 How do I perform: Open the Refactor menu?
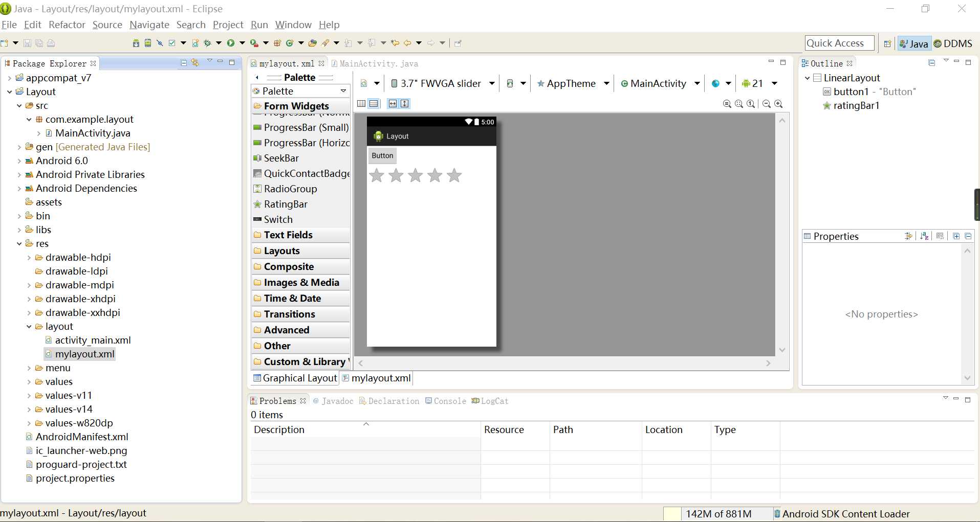point(67,25)
